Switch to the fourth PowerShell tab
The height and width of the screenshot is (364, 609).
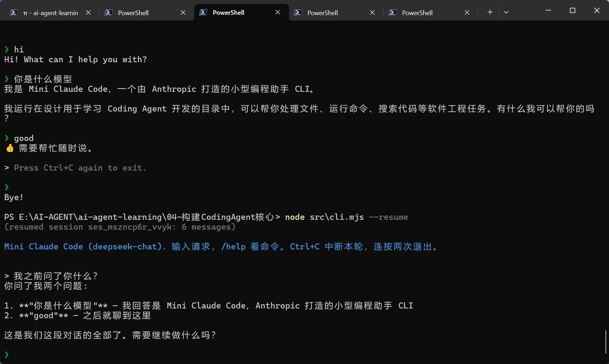click(335, 13)
